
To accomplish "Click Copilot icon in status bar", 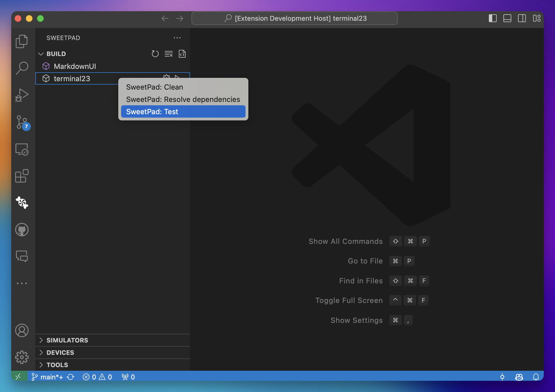I will pos(519,377).
